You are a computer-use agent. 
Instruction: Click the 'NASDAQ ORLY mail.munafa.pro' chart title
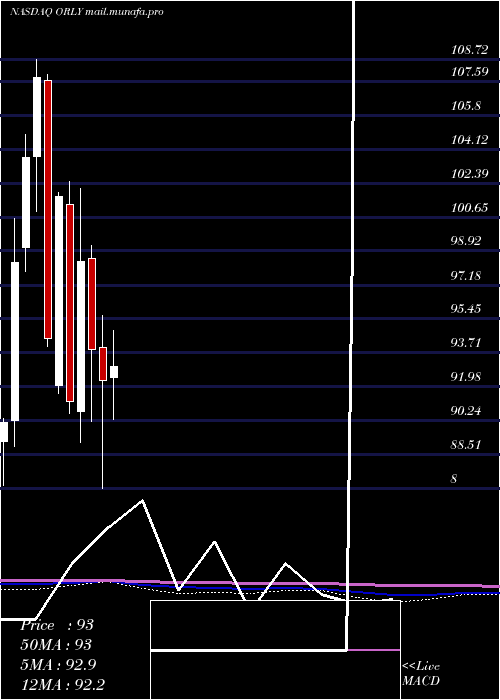click(87, 12)
